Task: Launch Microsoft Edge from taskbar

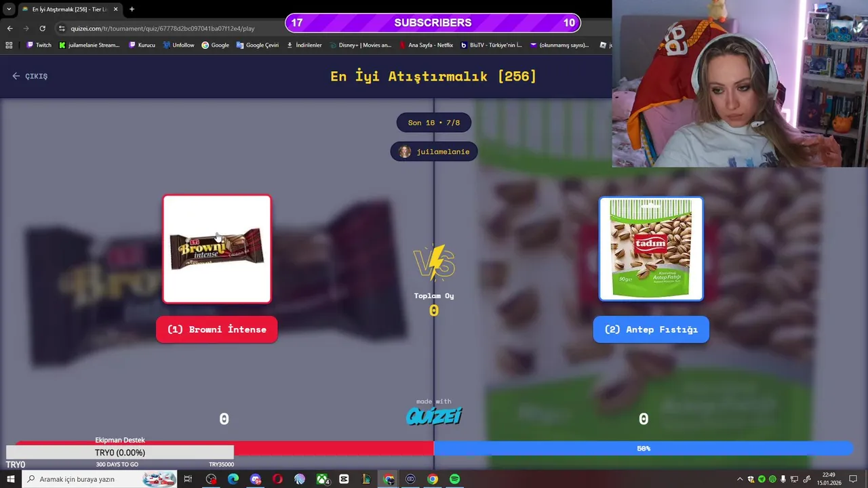Action: [233, 479]
